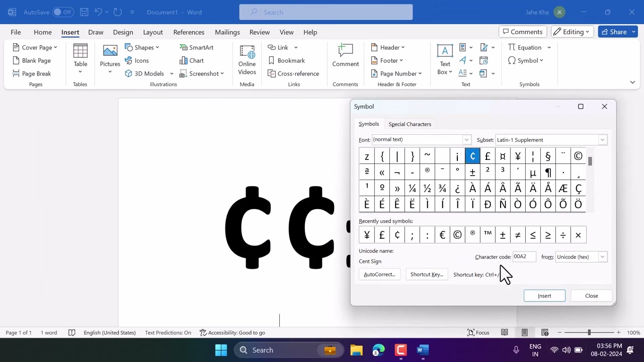This screenshot has width=644, height=362.
Task: Click the symbol grid scrollbar thumb
Action: pyautogui.click(x=590, y=161)
